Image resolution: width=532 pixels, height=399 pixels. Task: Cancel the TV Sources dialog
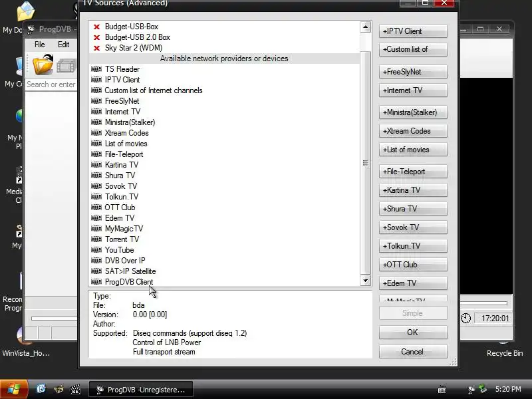pos(413,352)
